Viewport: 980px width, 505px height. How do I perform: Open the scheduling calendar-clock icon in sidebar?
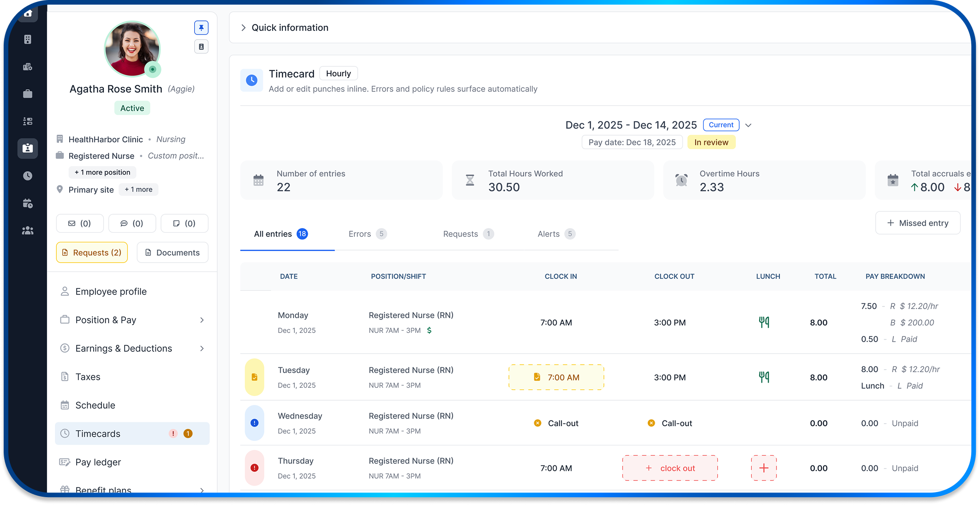tap(28, 203)
